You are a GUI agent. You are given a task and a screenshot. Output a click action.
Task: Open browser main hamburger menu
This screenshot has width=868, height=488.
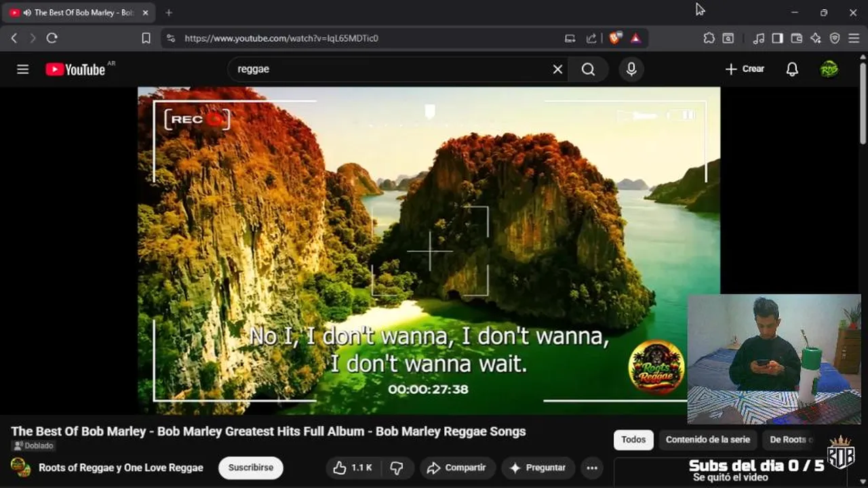point(854,38)
